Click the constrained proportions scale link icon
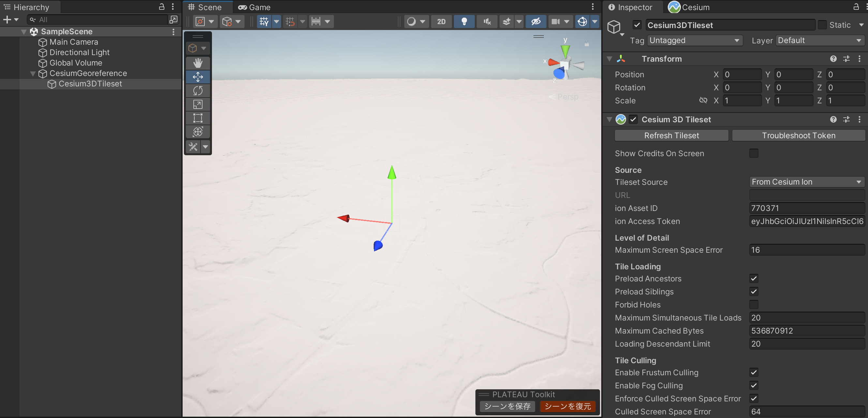The height and width of the screenshot is (418, 868). tap(703, 100)
